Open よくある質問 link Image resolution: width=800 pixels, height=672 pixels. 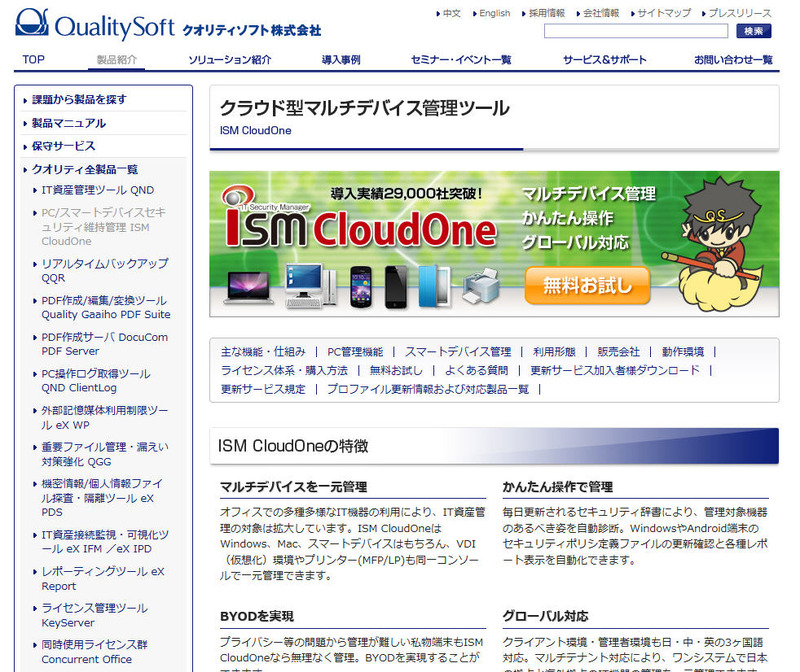point(475,370)
